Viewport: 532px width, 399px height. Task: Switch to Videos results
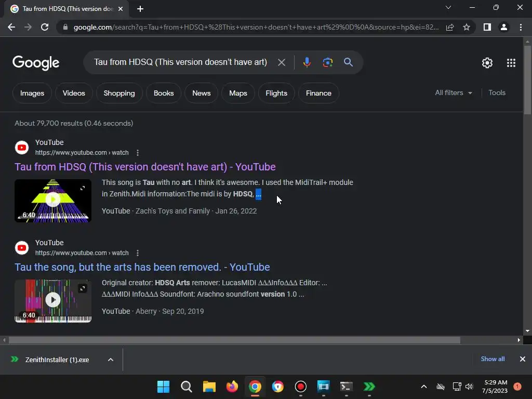[x=74, y=93]
